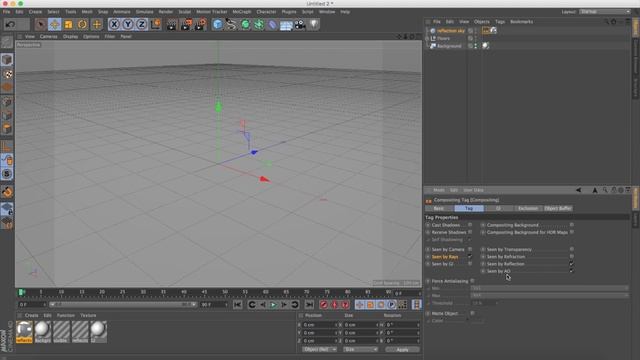Uncheck the Seen by AO checkbox
The image size is (640, 360).
[x=571, y=271]
